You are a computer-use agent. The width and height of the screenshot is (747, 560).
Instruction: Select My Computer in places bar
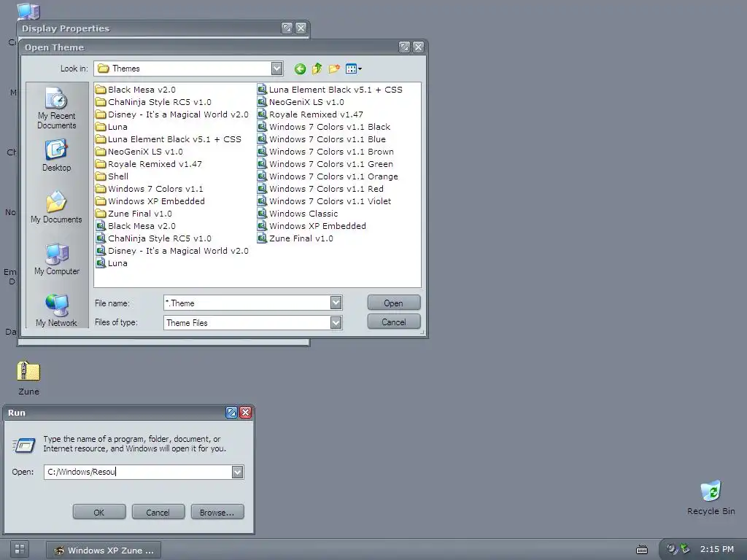pos(57,259)
